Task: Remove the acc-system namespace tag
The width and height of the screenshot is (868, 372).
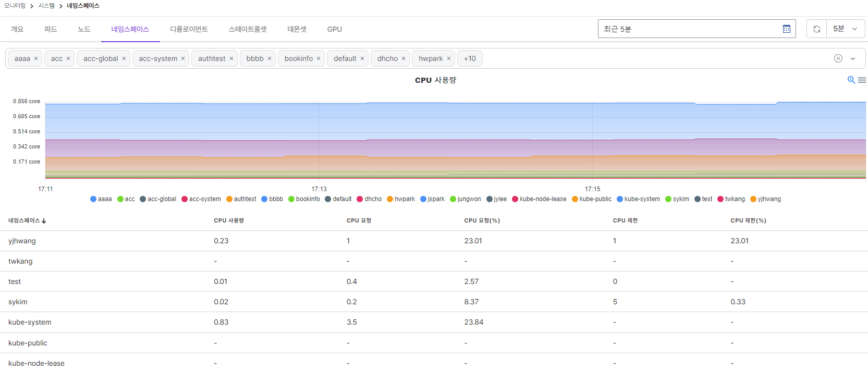Action: pyautogui.click(x=183, y=58)
